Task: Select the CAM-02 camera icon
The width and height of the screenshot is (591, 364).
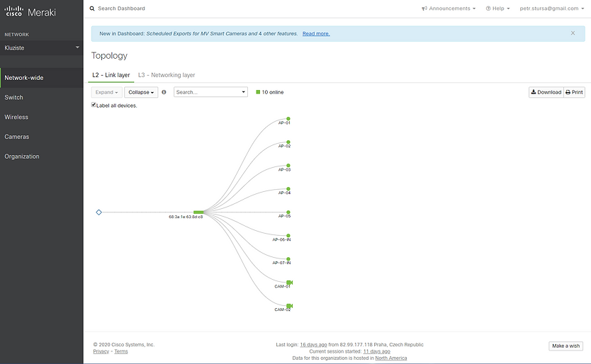Action: pos(289,306)
